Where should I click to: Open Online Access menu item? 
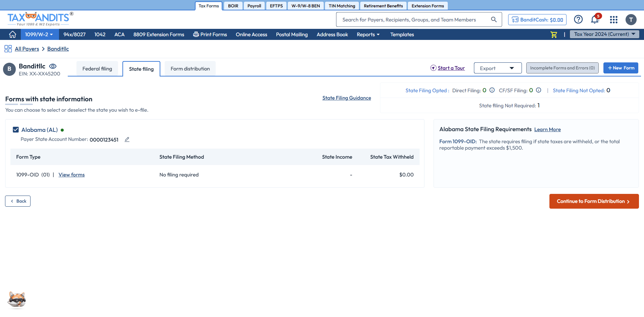[x=252, y=35]
